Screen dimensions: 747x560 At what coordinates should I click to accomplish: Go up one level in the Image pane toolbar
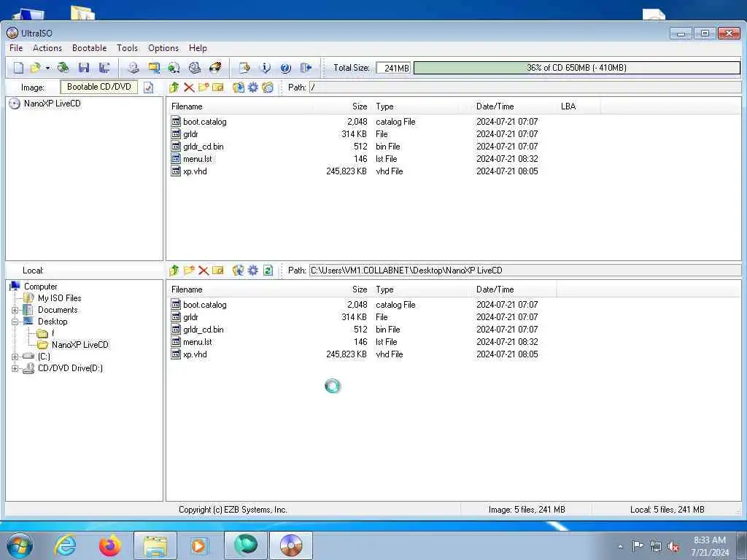174,87
